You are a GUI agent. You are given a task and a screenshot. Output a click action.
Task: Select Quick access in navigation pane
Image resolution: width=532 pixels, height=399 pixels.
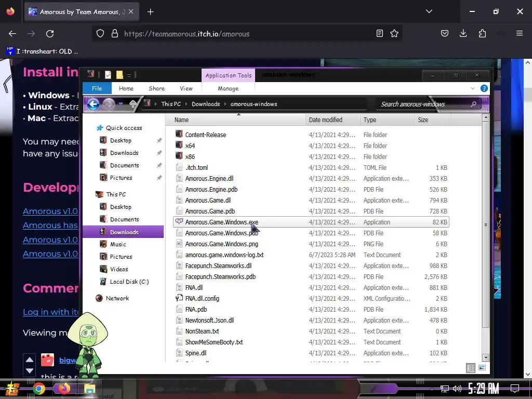click(124, 128)
